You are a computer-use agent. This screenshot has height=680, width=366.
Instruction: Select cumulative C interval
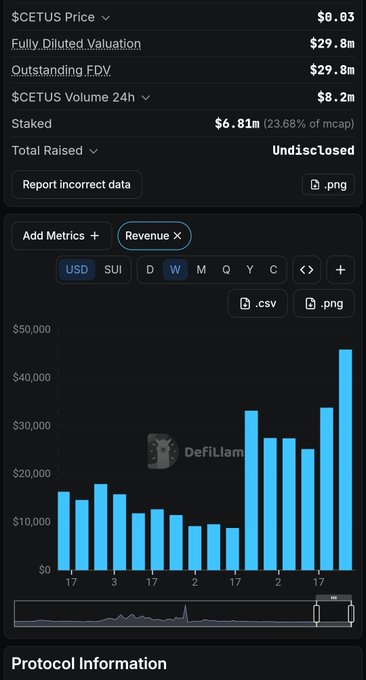[x=273, y=270]
